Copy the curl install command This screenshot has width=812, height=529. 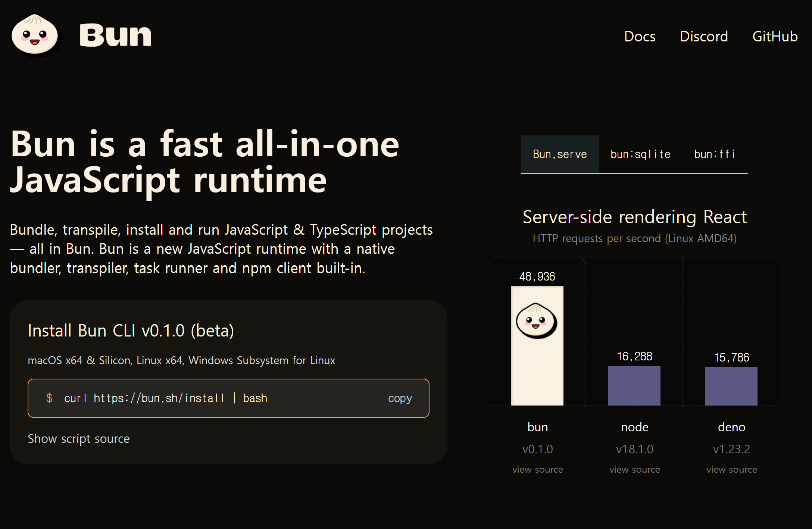tap(400, 398)
